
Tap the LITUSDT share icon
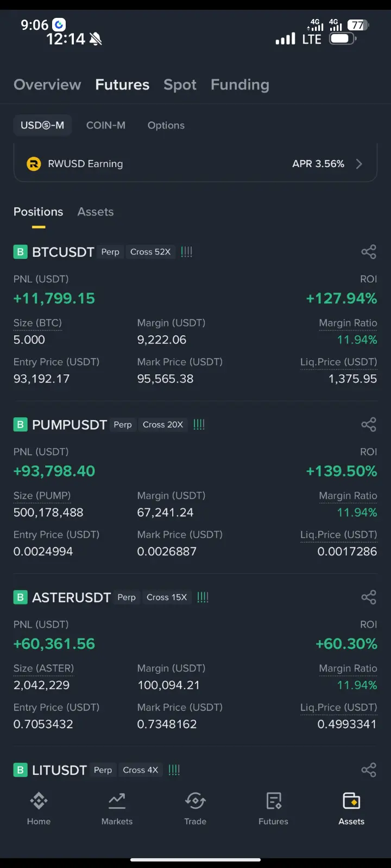pos(369,770)
